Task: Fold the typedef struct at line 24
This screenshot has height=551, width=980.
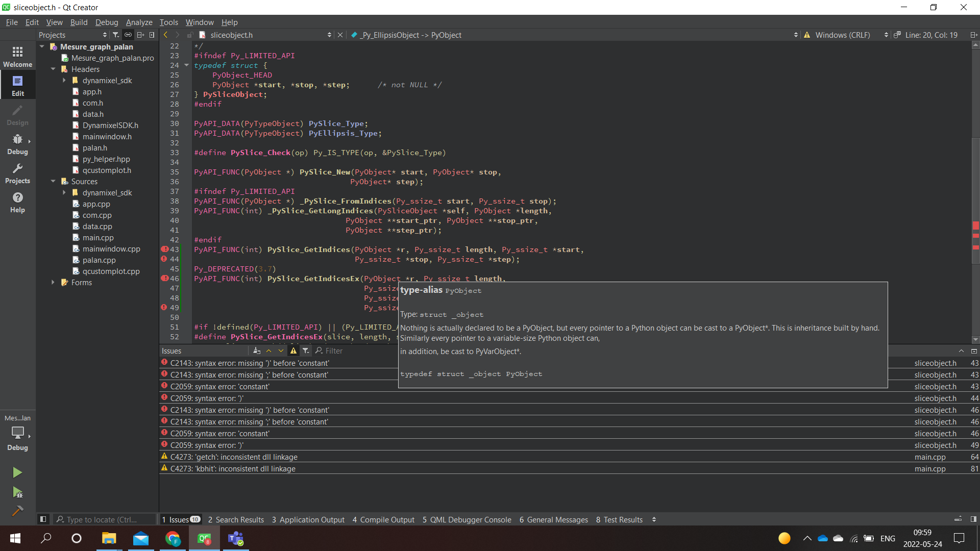Action: tap(187, 65)
